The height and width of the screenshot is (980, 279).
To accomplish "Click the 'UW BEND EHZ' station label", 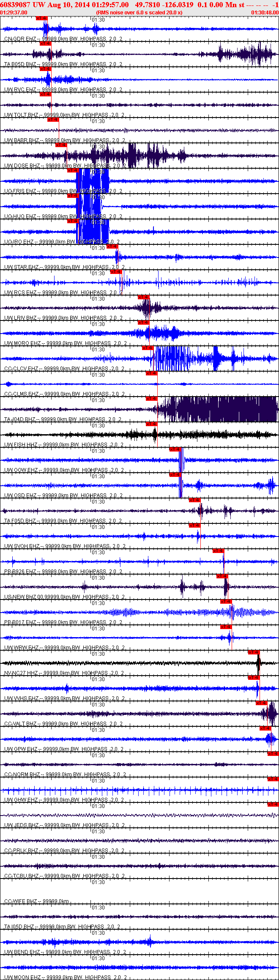I will (22, 952).
